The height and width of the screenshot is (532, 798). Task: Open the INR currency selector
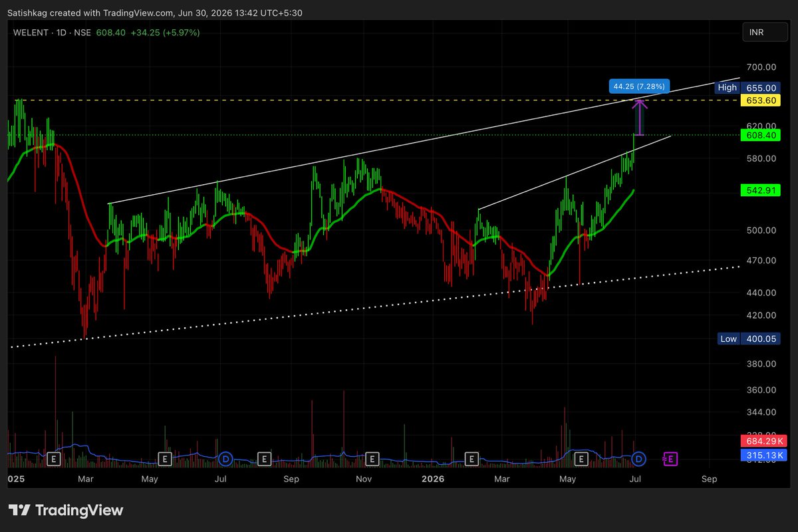764,32
